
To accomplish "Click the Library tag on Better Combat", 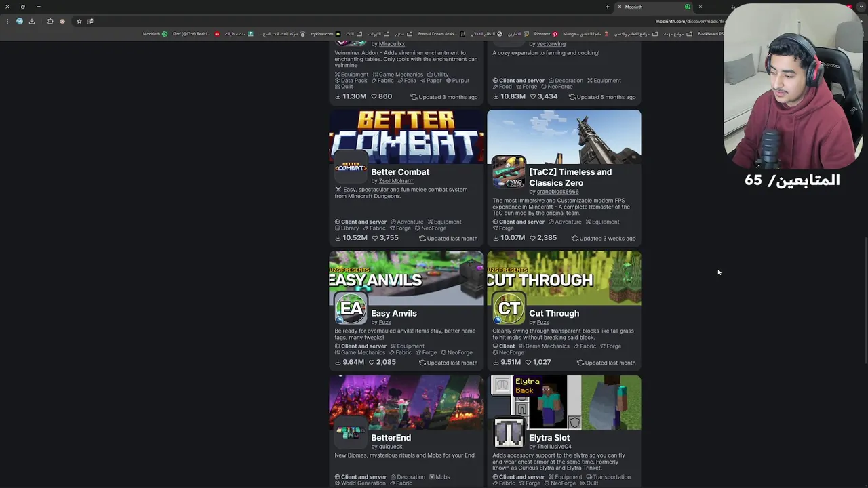I will click(347, 228).
